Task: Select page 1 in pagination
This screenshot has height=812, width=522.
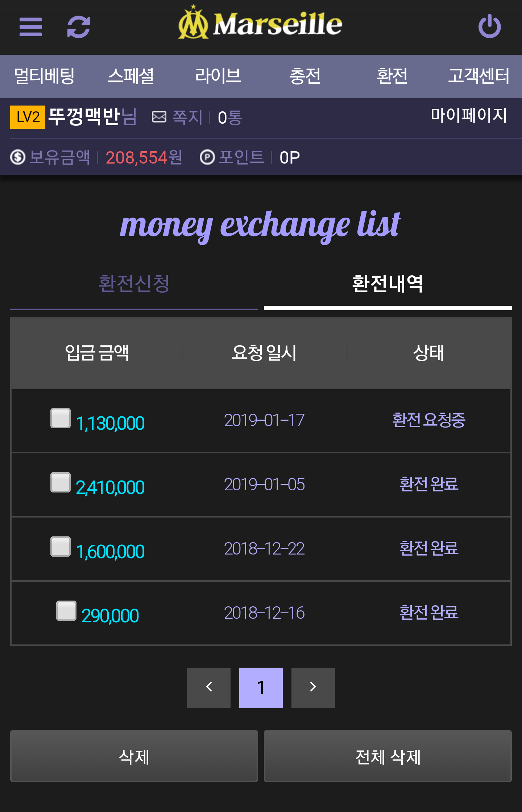Action: coord(261,688)
